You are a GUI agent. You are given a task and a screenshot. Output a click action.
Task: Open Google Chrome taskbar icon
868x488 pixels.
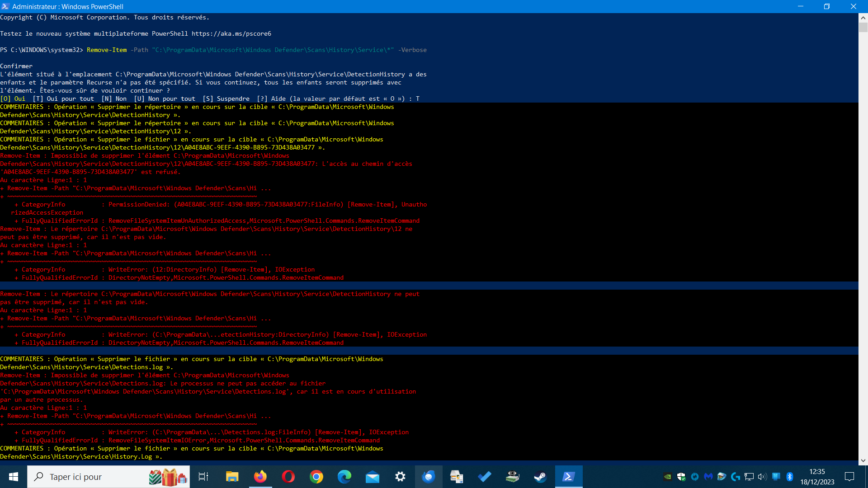(316, 477)
